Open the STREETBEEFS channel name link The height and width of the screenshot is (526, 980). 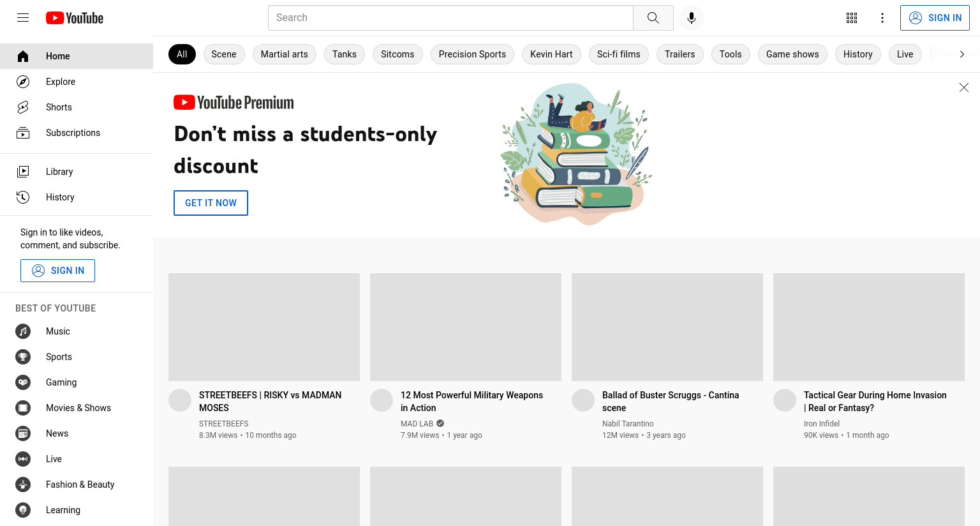[224, 424]
